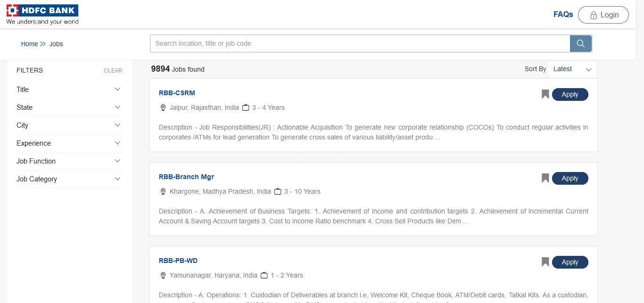Bookmark the RBB-CSRM job
Image resolution: width=644 pixels, height=303 pixels.
pyautogui.click(x=545, y=94)
